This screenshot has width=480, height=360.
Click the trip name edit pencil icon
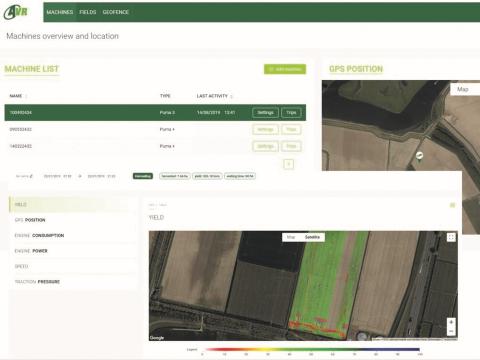coord(31,176)
